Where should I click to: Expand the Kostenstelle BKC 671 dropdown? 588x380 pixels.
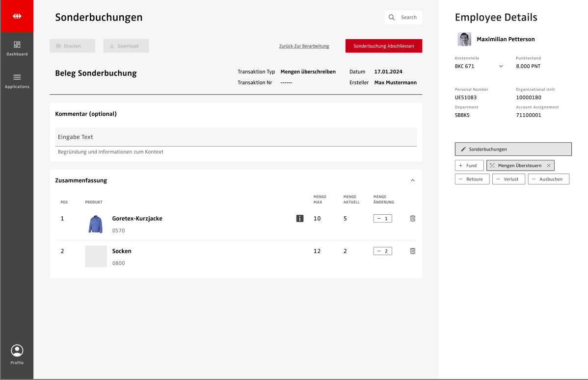pos(501,66)
